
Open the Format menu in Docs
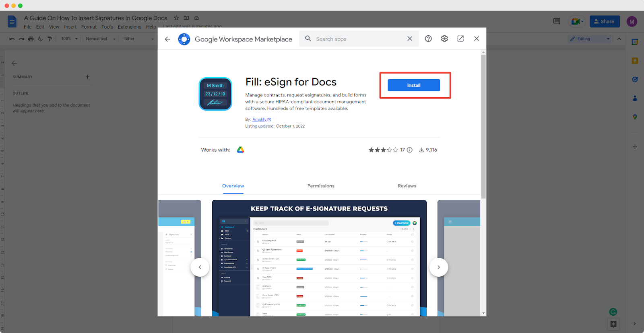click(x=89, y=27)
